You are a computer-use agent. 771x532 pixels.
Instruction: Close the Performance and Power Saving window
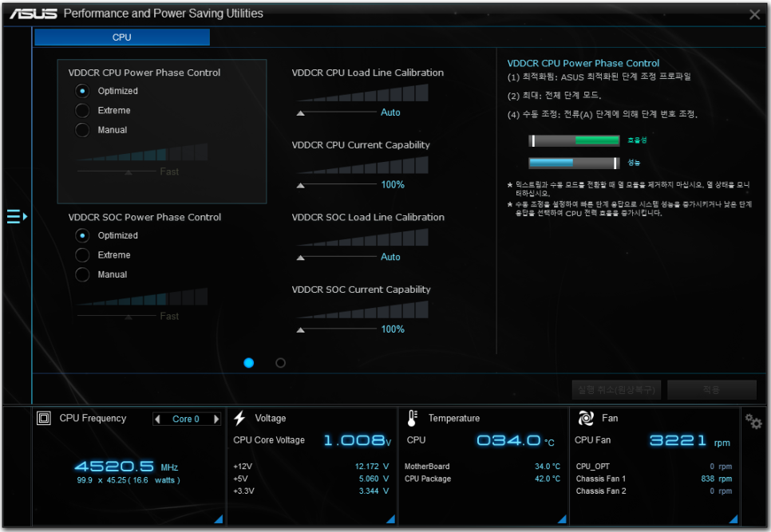tap(754, 14)
